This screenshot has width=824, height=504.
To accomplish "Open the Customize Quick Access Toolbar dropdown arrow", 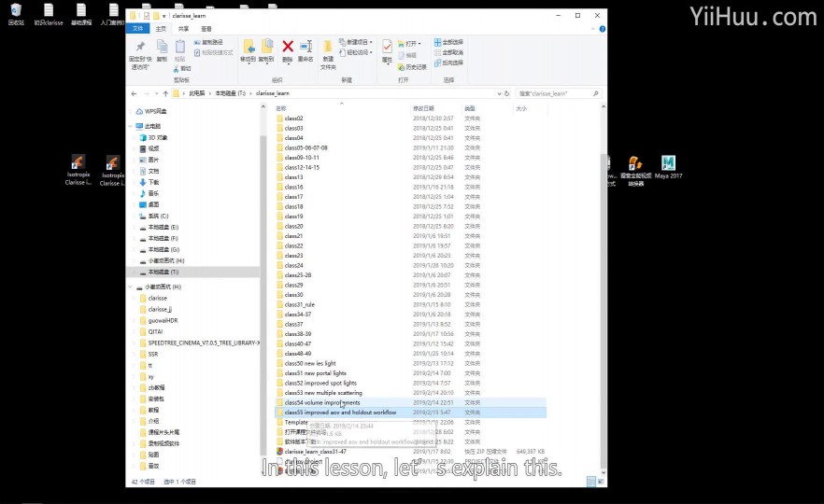I will 164,16.
